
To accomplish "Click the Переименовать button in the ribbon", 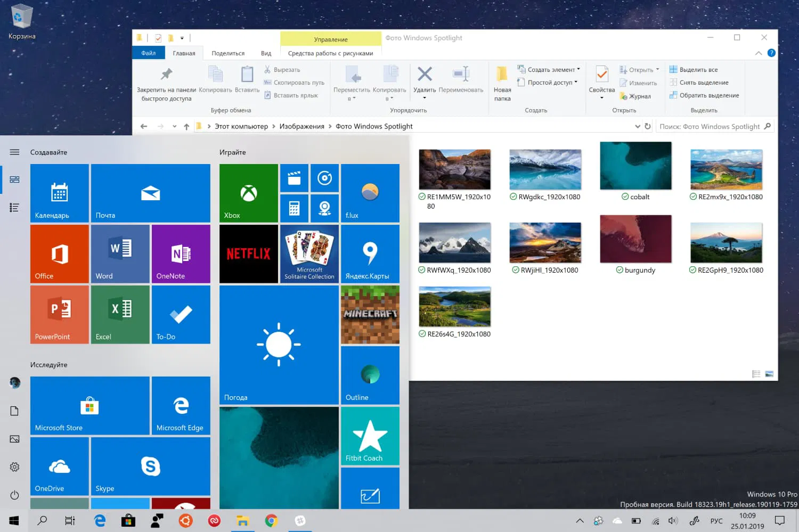I will (461, 83).
